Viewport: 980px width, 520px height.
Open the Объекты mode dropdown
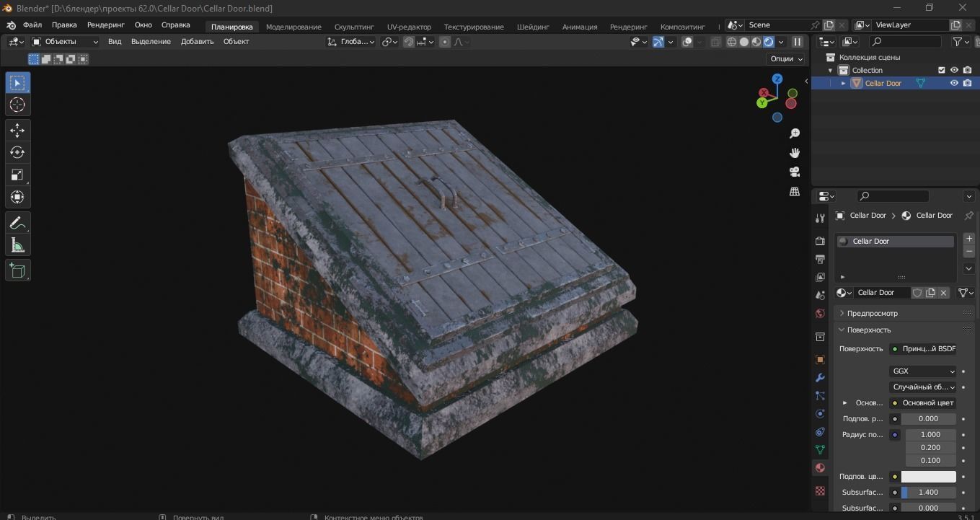[x=64, y=42]
